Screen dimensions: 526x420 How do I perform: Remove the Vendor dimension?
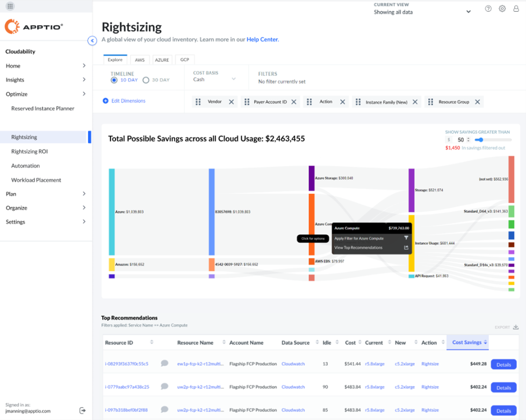coord(232,102)
